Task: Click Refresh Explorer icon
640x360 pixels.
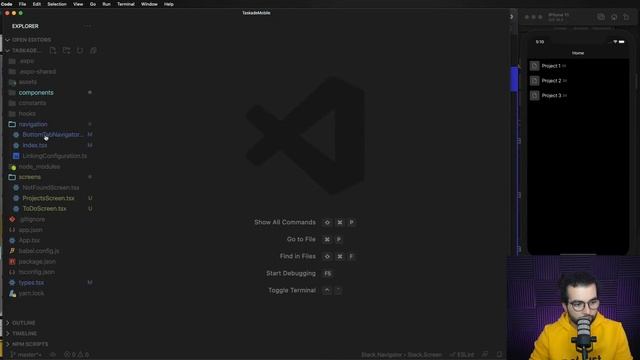Action: [x=80, y=51]
